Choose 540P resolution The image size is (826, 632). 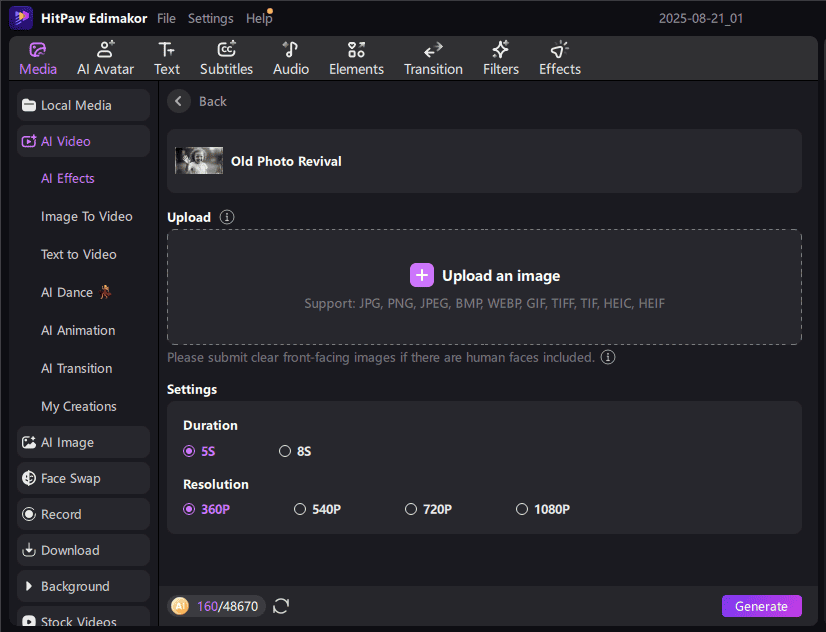tap(318, 509)
